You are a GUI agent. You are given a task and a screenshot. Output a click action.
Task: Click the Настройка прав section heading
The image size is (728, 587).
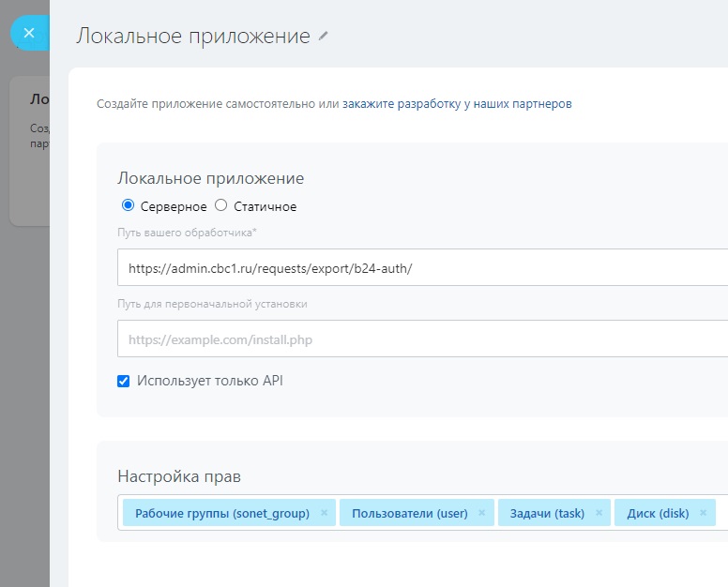tap(179, 476)
